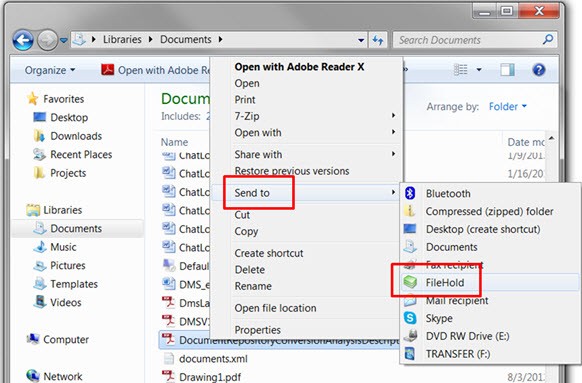
Task: Send to Desktop (create shortcut)
Action: point(490,229)
